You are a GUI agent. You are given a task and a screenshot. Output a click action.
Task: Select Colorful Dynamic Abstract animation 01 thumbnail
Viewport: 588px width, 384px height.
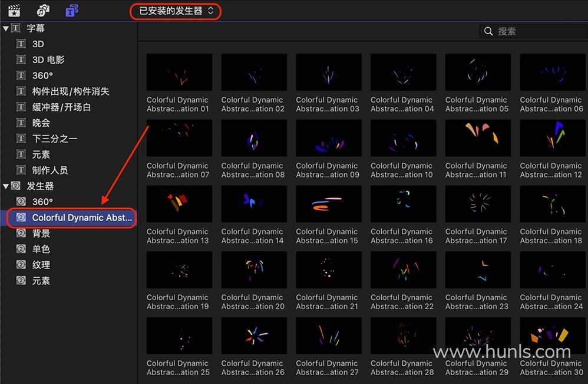(179, 72)
